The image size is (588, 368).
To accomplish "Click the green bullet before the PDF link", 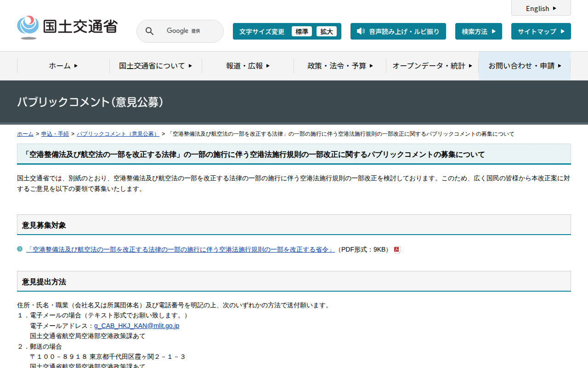I will 20,249.
